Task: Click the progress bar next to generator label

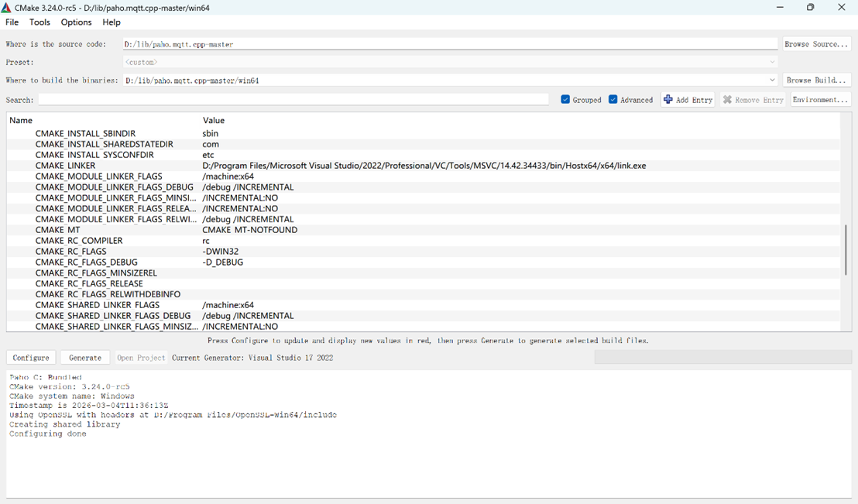Action: [722, 358]
